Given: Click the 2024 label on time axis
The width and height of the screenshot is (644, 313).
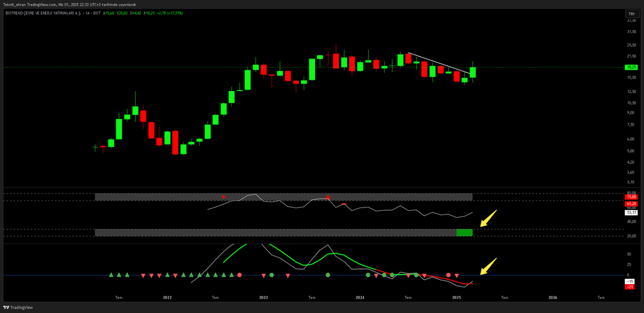Looking at the screenshot, I should pyautogui.click(x=360, y=297).
